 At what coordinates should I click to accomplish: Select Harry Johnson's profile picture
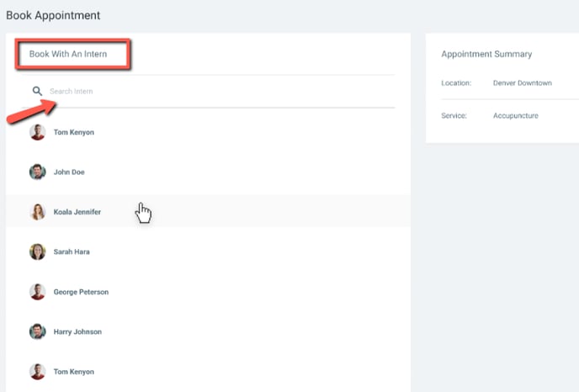coord(38,331)
